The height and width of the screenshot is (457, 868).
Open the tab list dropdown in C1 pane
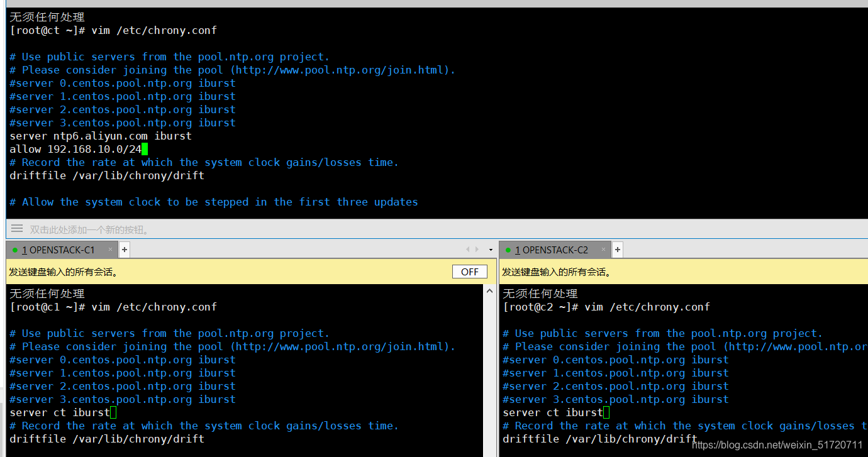point(491,250)
